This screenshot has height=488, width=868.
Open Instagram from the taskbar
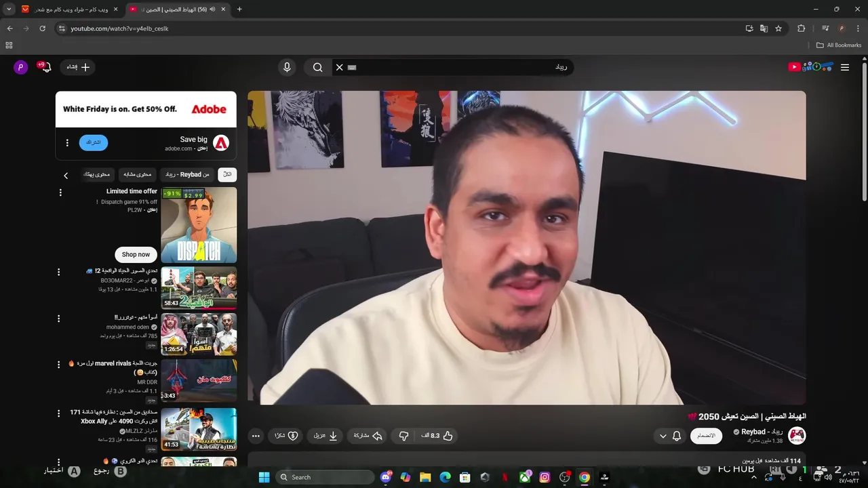tap(545, 477)
